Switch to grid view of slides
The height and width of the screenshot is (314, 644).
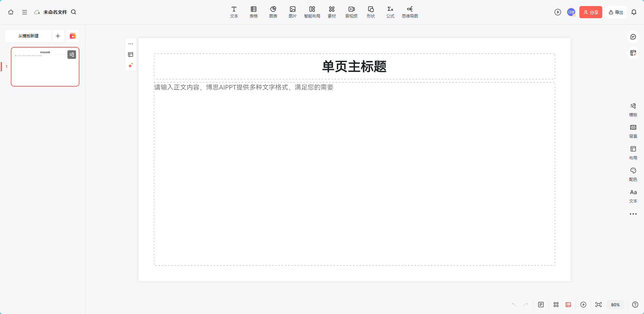click(x=556, y=305)
